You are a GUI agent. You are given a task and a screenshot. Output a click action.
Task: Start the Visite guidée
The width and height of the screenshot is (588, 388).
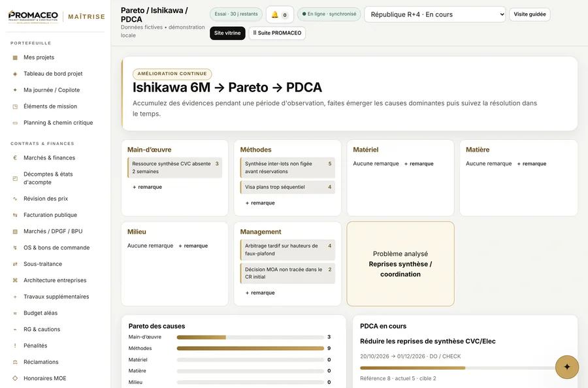point(529,14)
